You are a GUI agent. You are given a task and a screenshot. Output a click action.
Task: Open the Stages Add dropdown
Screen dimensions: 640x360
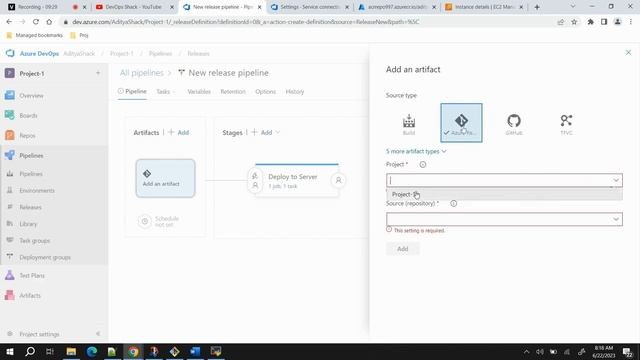tap(266, 132)
